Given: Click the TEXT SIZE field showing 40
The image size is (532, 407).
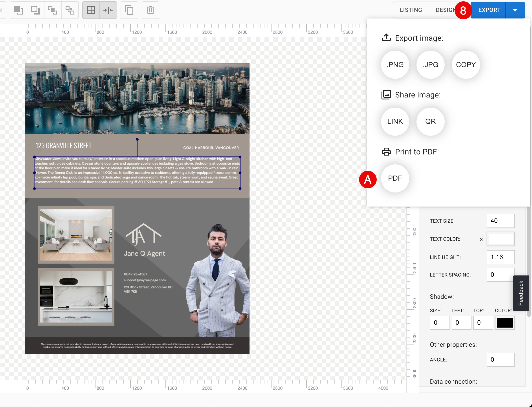Looking at the screenshot, I should [501, 221].
